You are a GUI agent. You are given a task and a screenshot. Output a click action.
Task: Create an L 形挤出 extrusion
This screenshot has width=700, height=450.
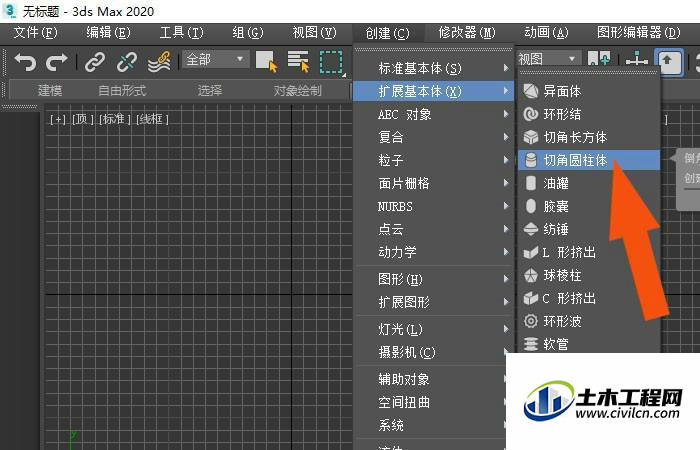588,252
